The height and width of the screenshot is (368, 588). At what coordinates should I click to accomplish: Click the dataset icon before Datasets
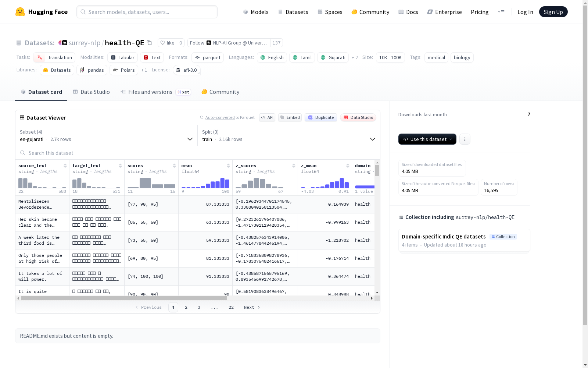tap(19, 43)
